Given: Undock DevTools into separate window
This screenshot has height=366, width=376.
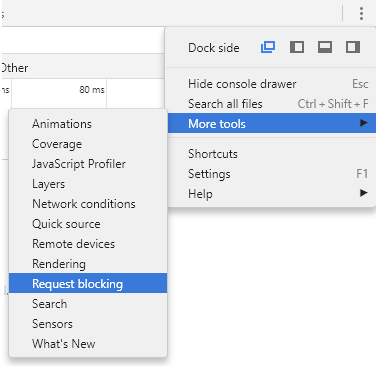Looking at the screenshot, I should (x=268, y=47).
